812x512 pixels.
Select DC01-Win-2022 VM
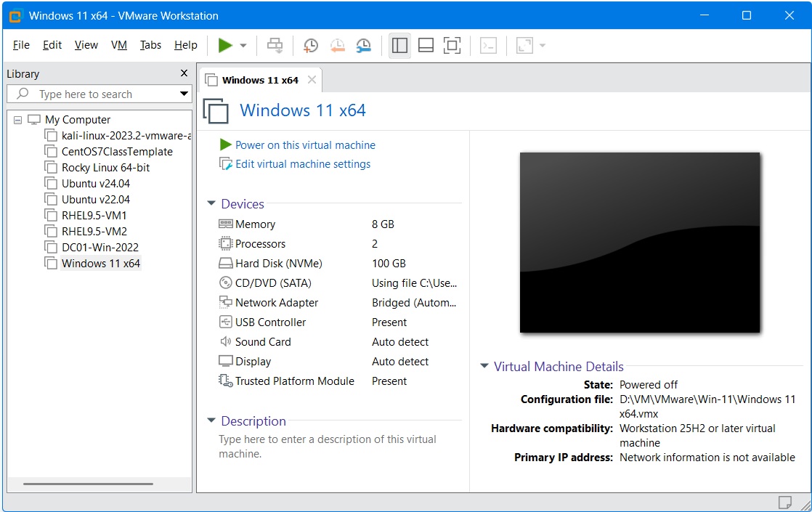pyautogui.click(x=100, y=248)
